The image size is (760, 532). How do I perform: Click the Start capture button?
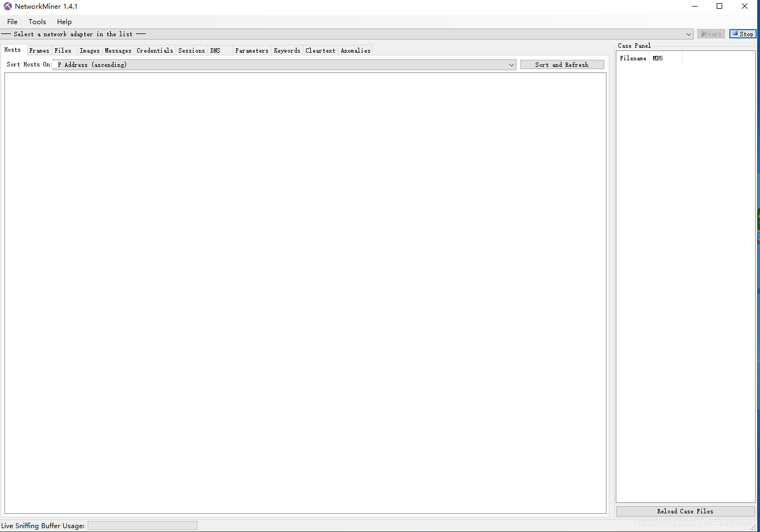(x=711, y=34)
